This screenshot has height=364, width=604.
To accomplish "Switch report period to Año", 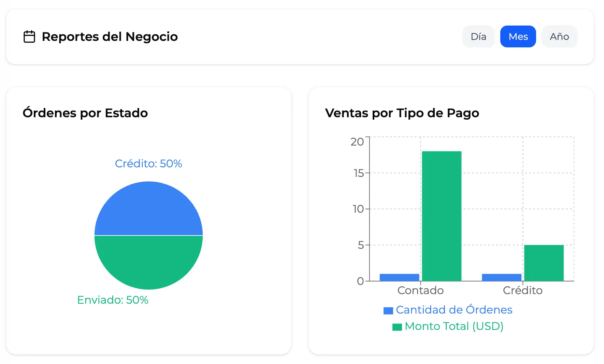I will pos(559,36).
